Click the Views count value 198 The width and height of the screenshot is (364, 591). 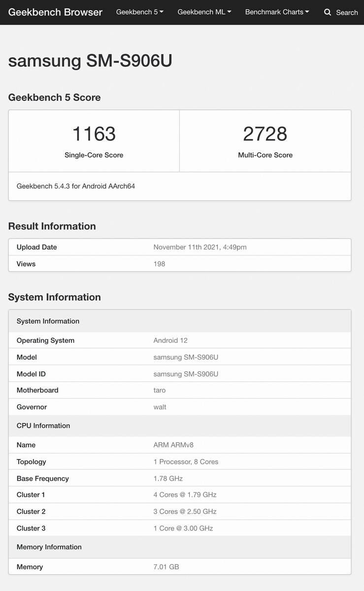click(159, 264)
